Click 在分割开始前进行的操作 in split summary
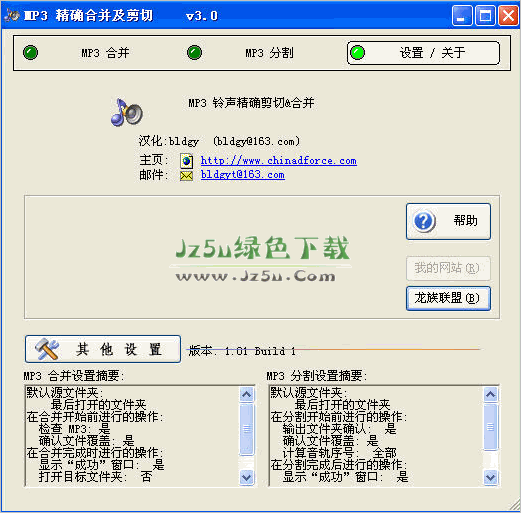Screen dimensions: 521x513 339,417
